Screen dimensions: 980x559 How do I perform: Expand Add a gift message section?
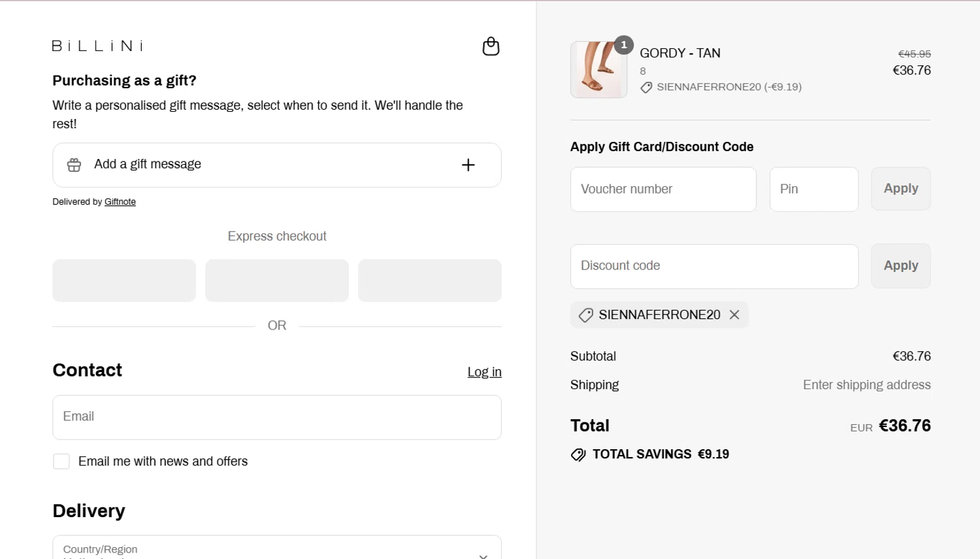[277, 165]
